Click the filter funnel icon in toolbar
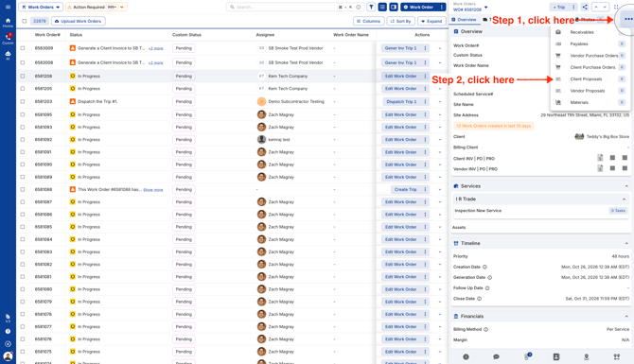 click(x=371, y=7)
